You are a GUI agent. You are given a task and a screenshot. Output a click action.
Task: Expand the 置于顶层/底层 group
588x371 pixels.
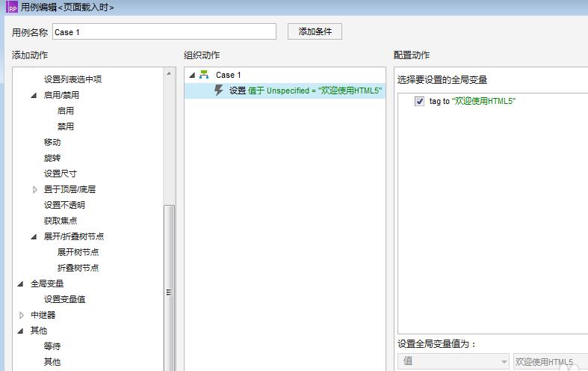click(35, 190)
